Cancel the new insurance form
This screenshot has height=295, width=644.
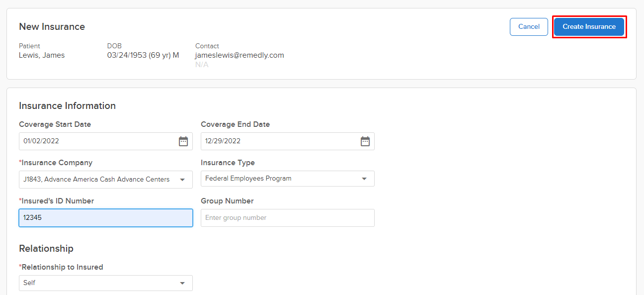coord(529,27)
